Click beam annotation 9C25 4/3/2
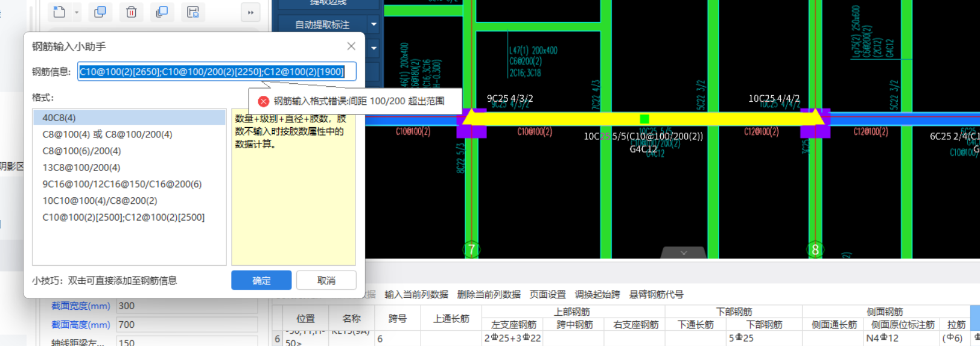 [x=510, y=99]
